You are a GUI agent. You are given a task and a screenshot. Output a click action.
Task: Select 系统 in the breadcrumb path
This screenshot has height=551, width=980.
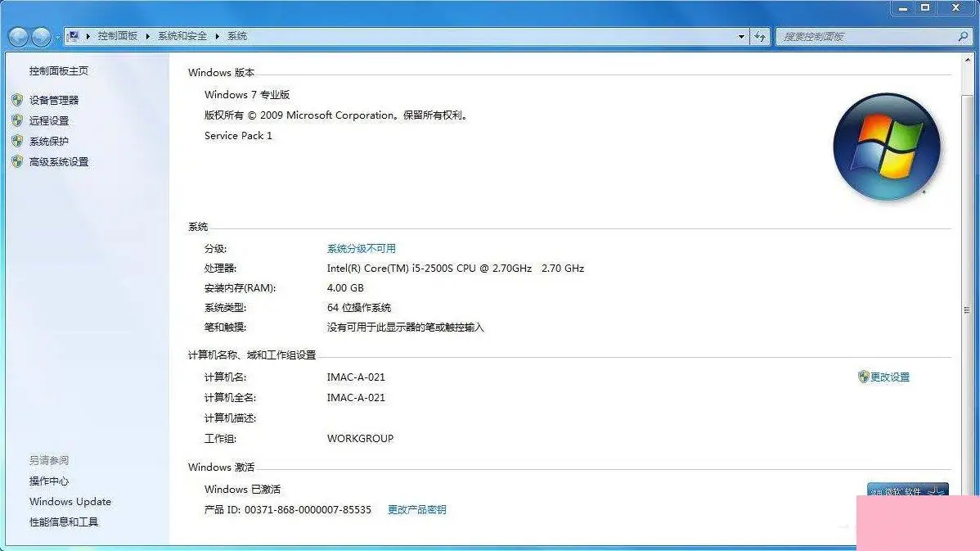tap(236, 36)
